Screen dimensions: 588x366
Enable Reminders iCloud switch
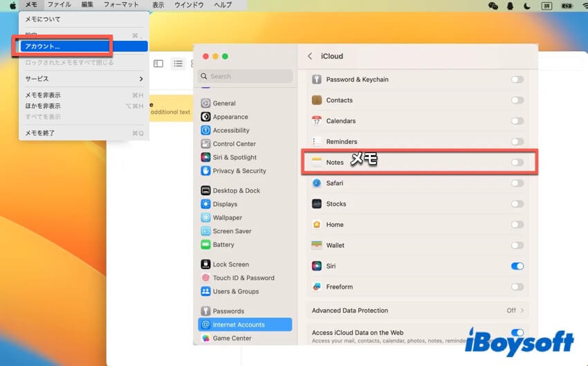(x=517, y=141)
